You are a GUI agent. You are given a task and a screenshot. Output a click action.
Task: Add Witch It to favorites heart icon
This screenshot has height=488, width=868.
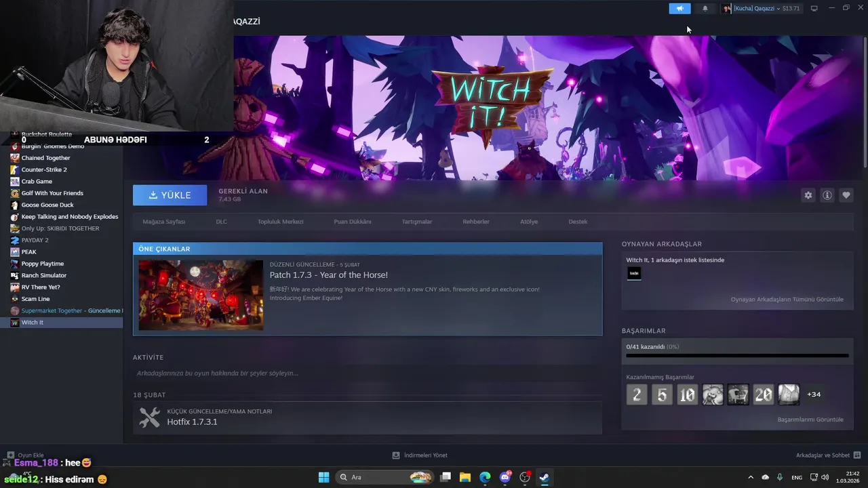(846, 195)
